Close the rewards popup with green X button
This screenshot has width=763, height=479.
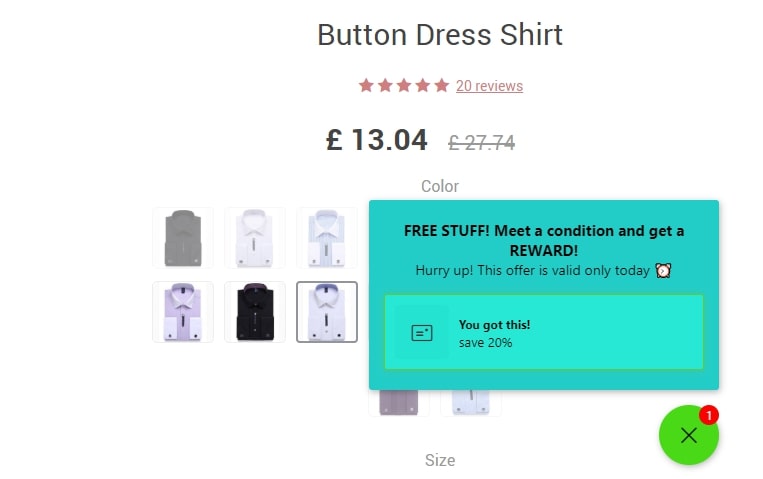pos(688,435)
